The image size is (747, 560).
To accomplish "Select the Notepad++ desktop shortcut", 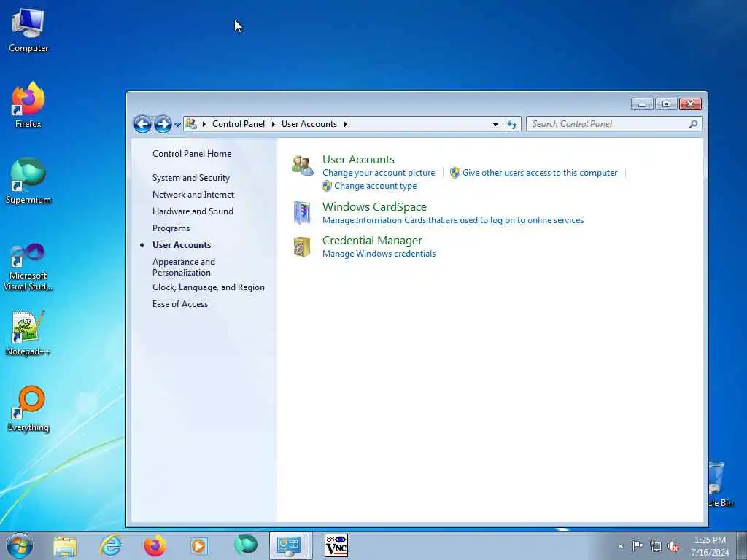I will 28,332.
